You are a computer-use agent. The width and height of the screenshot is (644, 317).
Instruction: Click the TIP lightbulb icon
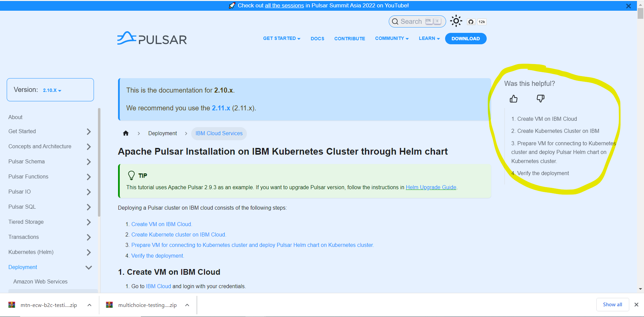131,175
